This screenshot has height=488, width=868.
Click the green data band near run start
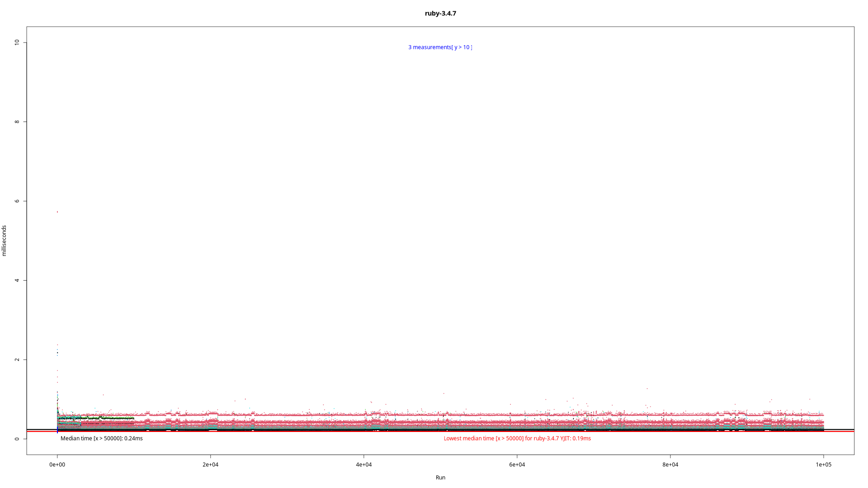click(x=113, y=418)
